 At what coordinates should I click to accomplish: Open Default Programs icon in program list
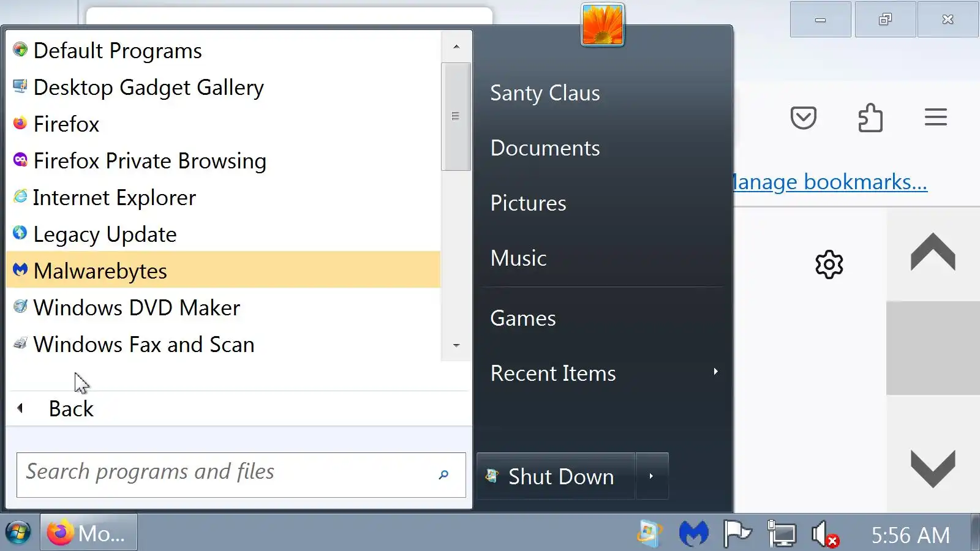pyautogui.click(x=20, y=50)
